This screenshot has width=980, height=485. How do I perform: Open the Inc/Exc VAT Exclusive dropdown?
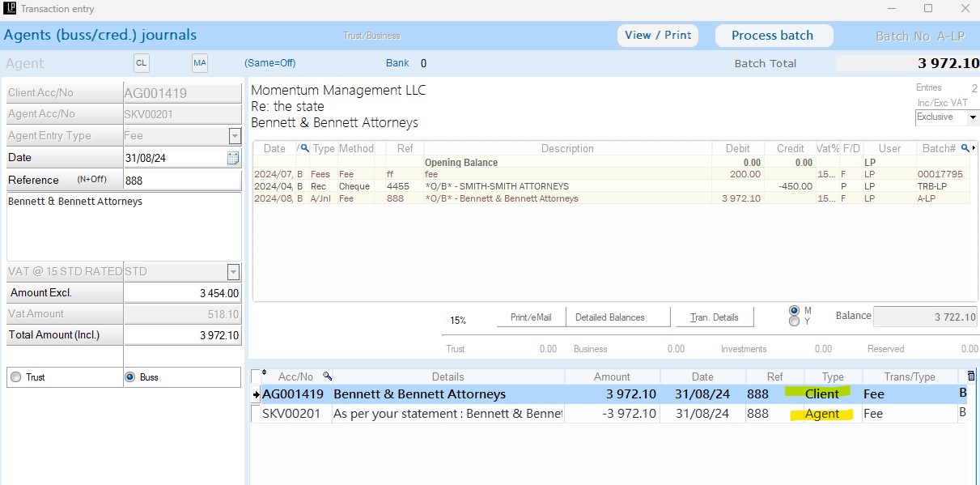[x=972, y=117]
